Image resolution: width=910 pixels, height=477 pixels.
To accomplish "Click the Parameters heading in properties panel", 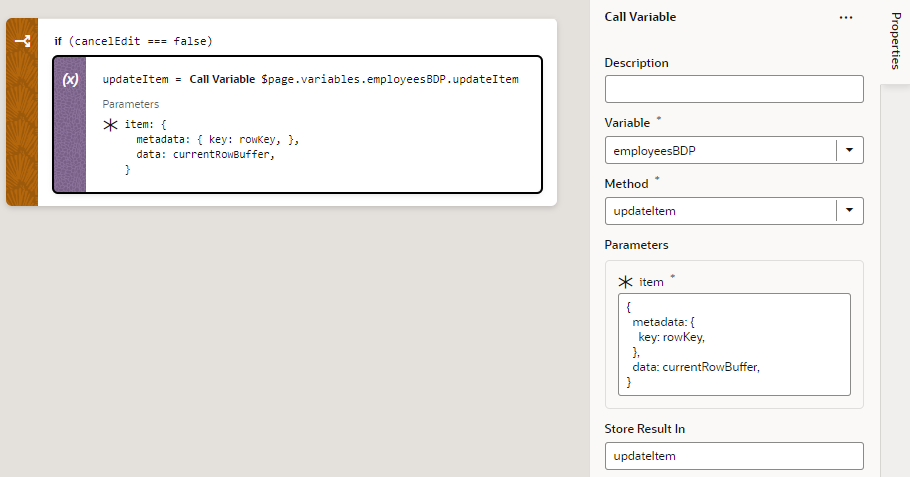I will point(636,245).
